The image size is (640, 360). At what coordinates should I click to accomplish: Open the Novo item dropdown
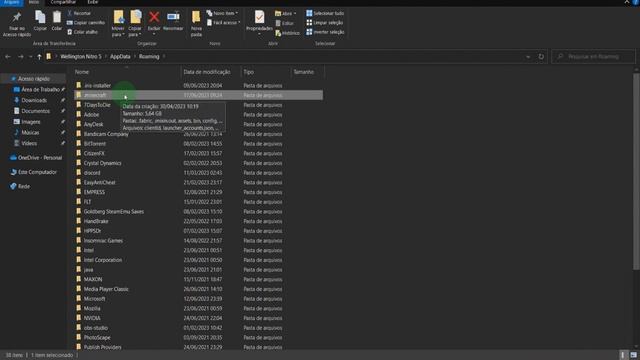222,13
